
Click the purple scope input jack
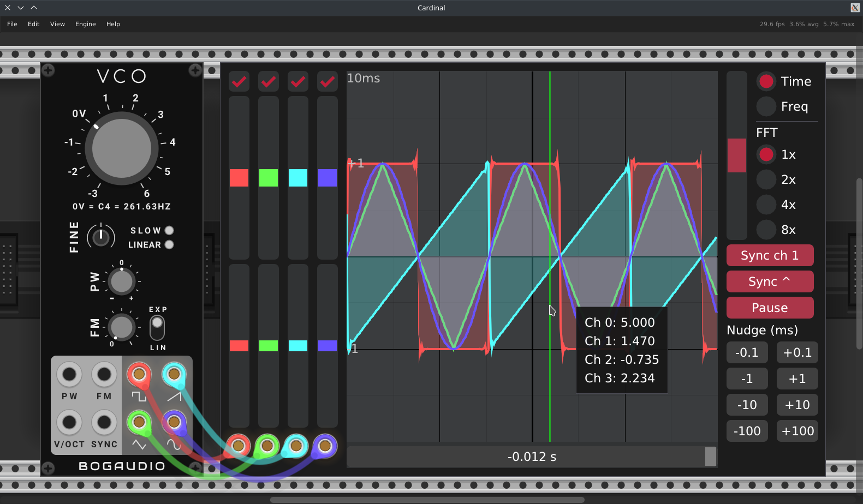pyautogui.click(x=325, y=446)
